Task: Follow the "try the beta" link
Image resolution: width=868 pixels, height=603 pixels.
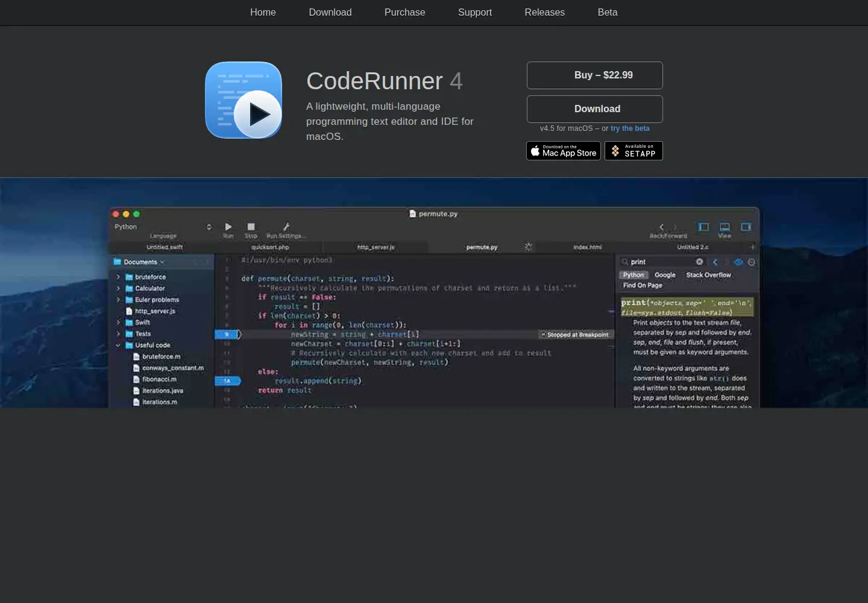Action: pos(630,128)
